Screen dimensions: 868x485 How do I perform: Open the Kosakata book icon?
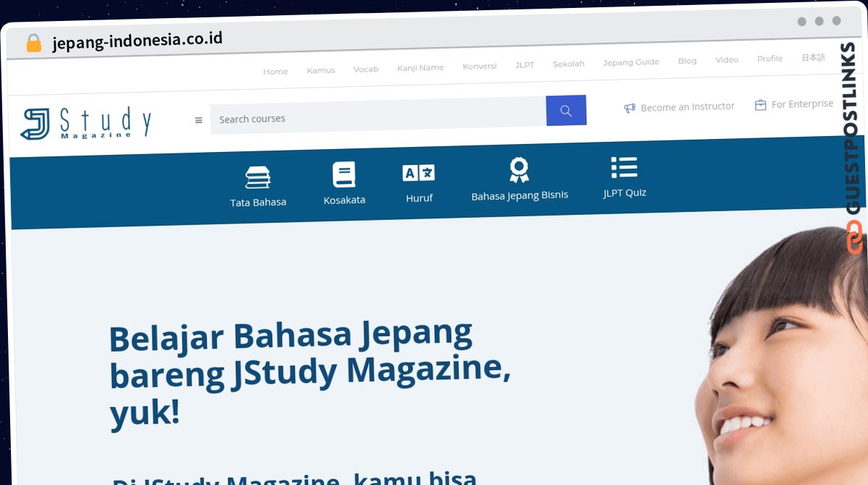pos(344,174)
